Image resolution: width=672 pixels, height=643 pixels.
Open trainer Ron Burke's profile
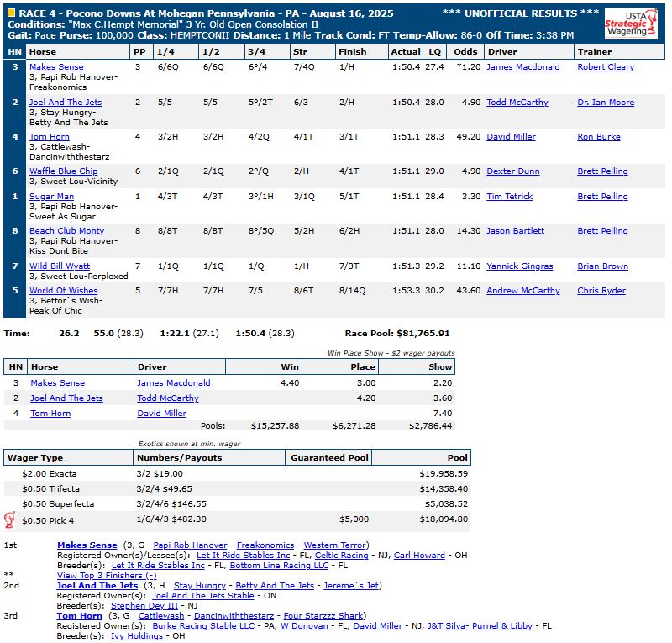[x=600, y=137]
